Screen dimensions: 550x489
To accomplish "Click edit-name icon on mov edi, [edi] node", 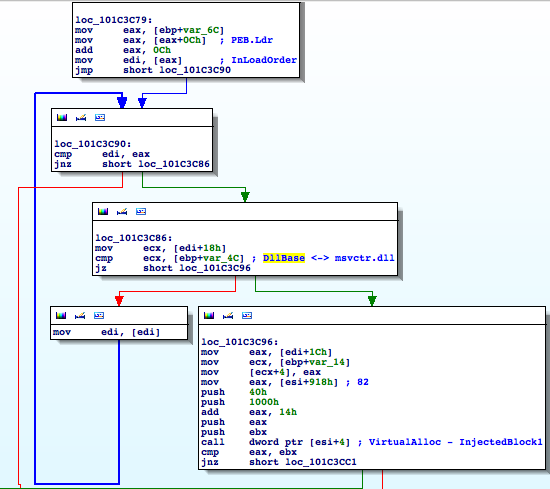I will pyautogui.click(x=80, y=316).
